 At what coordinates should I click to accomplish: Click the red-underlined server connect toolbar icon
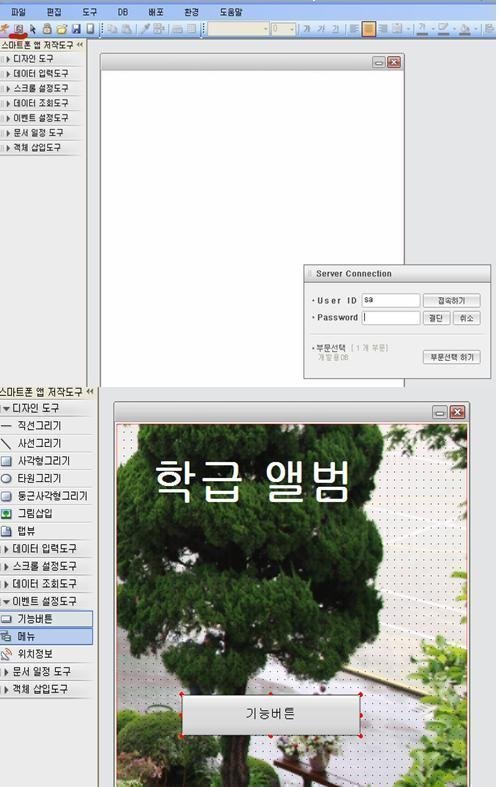click(x=19, y=29)
